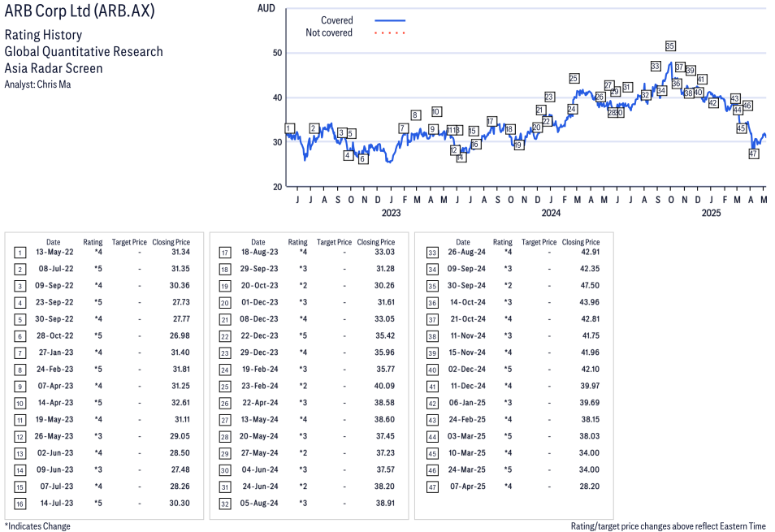Click the Target Price header above 13-May-22 table
The width and height of the screenshot is (775, 532).
point(129,242)
